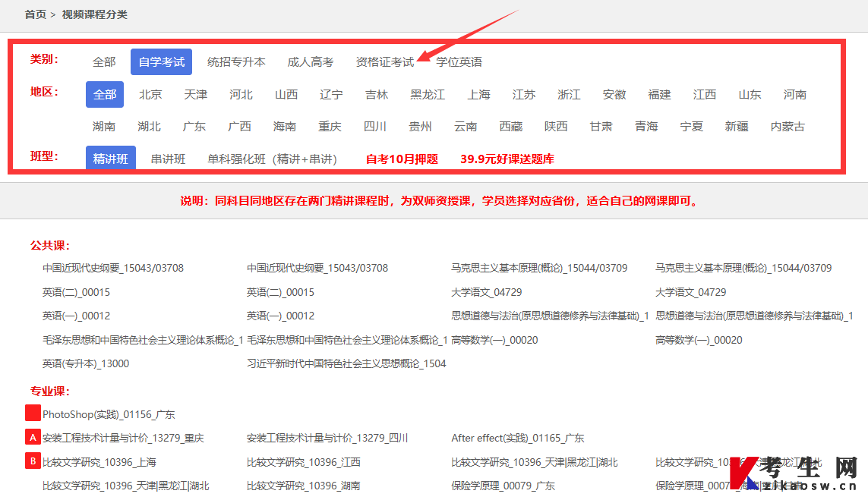The width and height of the screenshot is (868, 500).
Task: Filter courses to 青海
Action: pyautogui.click(x=646, y=127)
